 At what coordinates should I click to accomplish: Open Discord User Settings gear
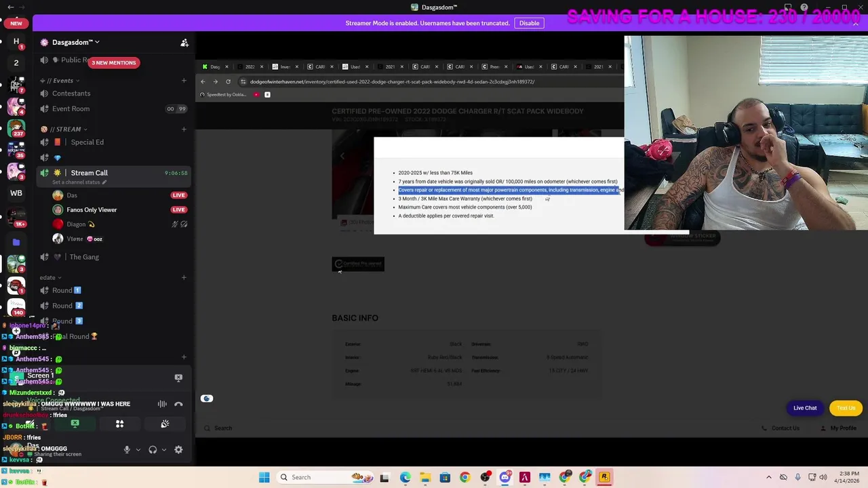point(178,449)
